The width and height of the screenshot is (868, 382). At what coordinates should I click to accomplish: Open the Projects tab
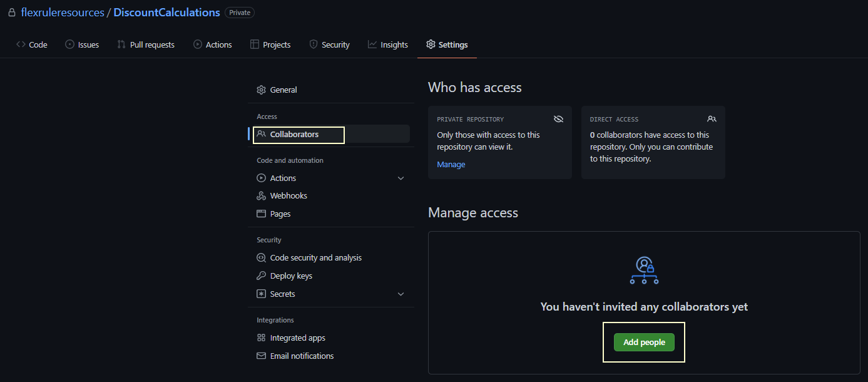(x=270, y=44)
